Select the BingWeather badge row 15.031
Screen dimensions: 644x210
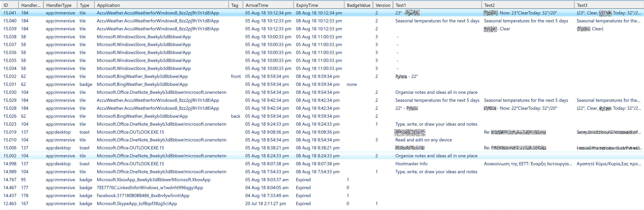tap(142, 85)
